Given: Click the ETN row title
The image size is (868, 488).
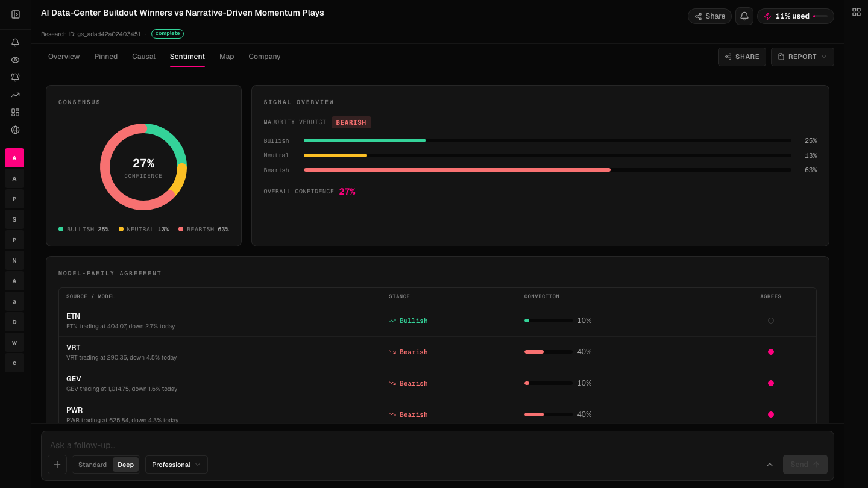Looking at the screenshot, I should pyautogui.click(x=73, y=316).
